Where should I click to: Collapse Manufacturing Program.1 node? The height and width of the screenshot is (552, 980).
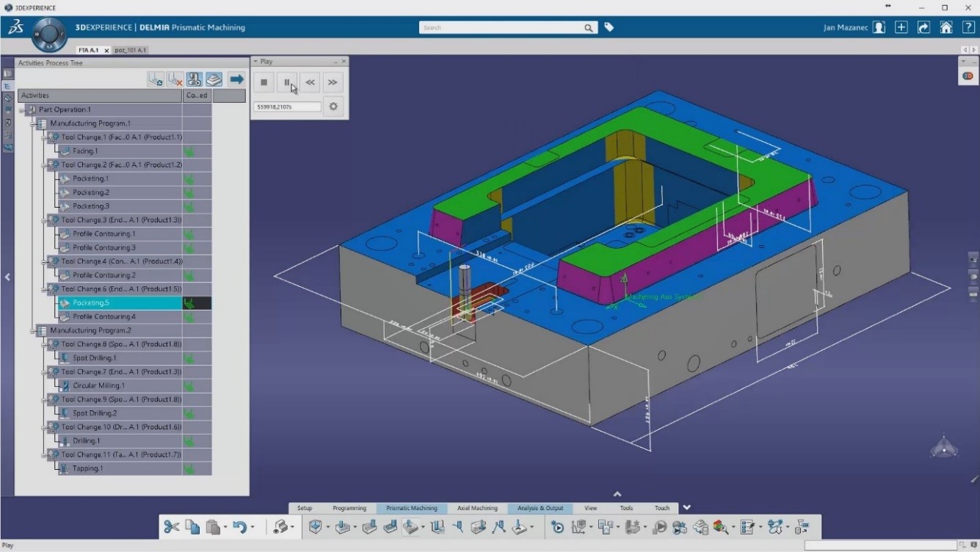[33, 124]
